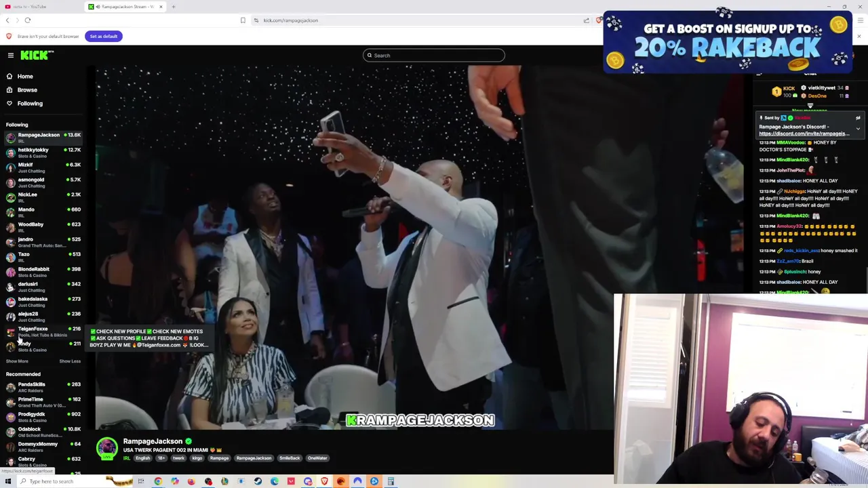This screenshot has height=488, width=868.
Task: Click the browser back arrow
Action: point(8,20)
